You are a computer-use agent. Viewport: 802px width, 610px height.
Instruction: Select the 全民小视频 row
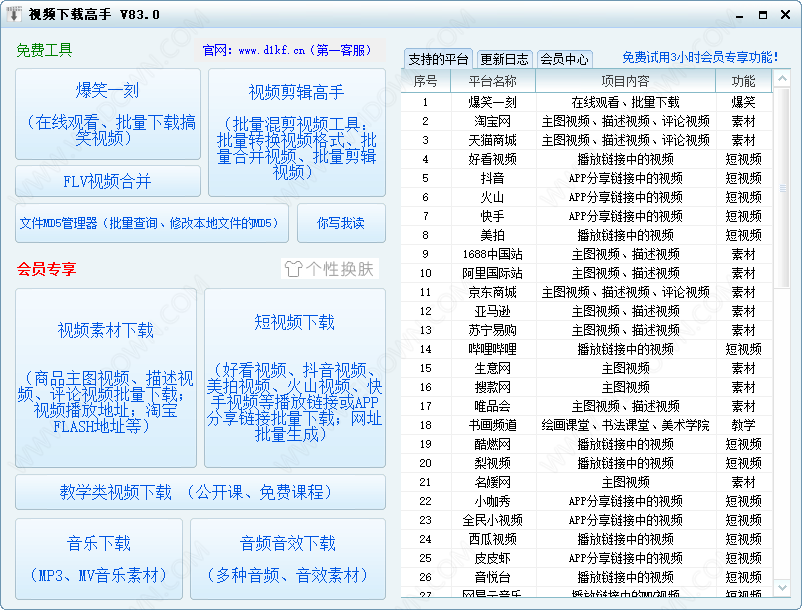click(x=587, y=520)
